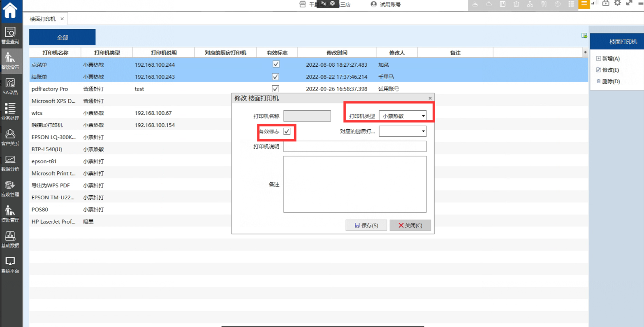644x327 pixels.
Task: Click the settings gear icon at top right
Action: pos(617,3)
